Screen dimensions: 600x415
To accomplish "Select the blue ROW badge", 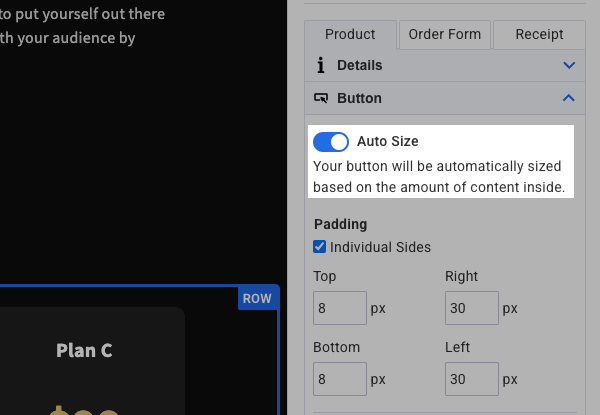I will (257, 298).
